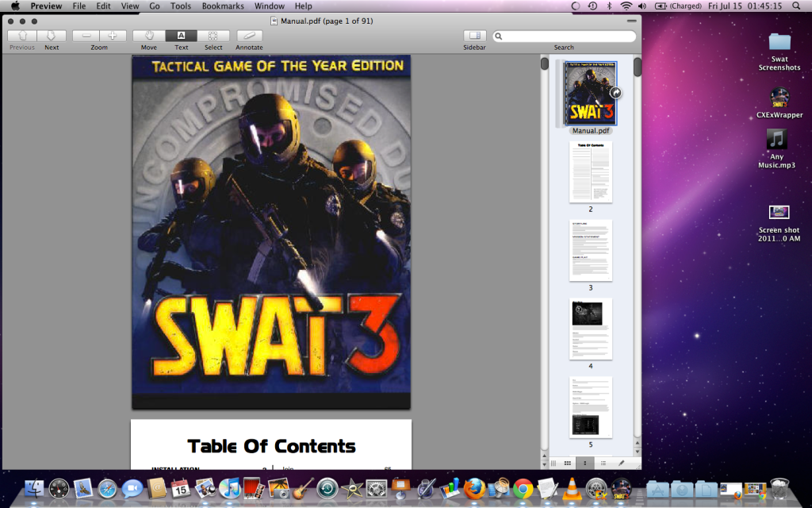Open Time Machine from the Dock
Image resolution: width=812 pixels, height=508 pixels.
click(327, 488)
